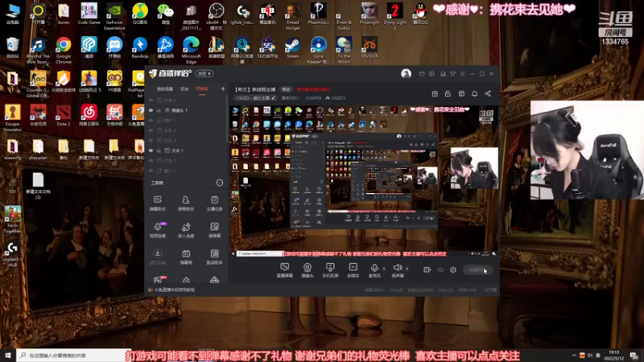Open the user avatar in title bar

point(406,73)
